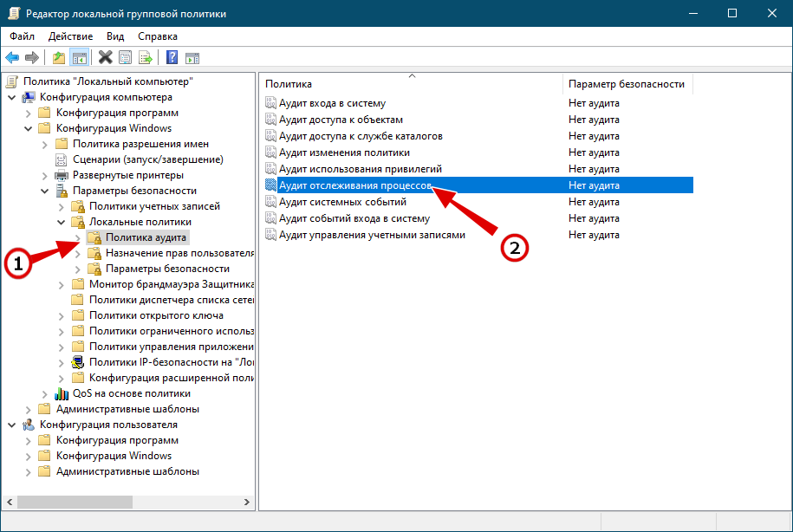Toggle the Show/Hide console tree icon
Image resolution: width=793 pixels, height=532 pixels.
tap(80, 58)
